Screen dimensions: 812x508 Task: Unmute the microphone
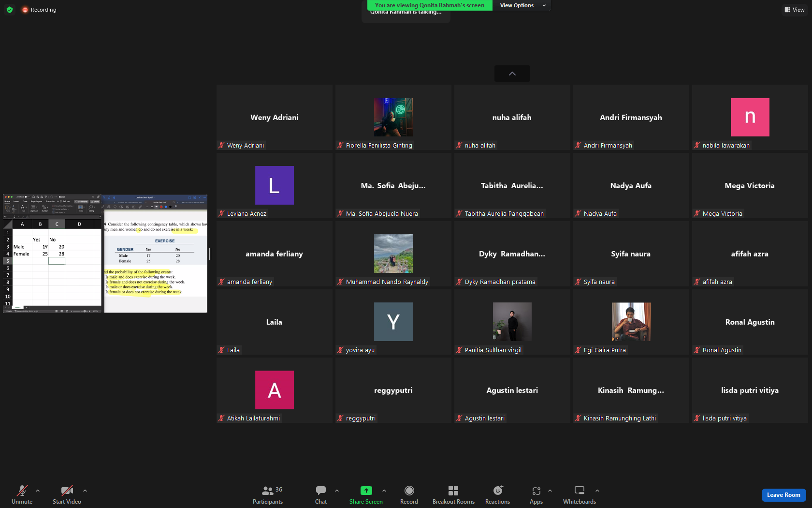[22, 495]
